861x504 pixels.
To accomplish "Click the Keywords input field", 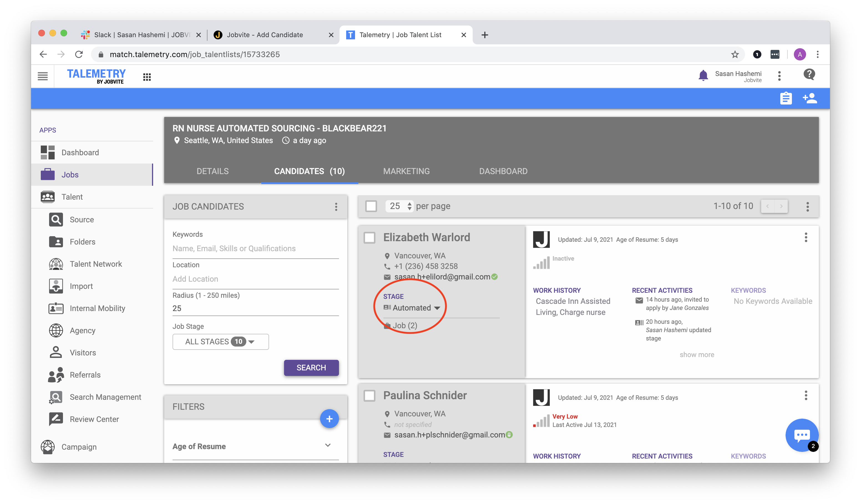I will tap(255, 249).
